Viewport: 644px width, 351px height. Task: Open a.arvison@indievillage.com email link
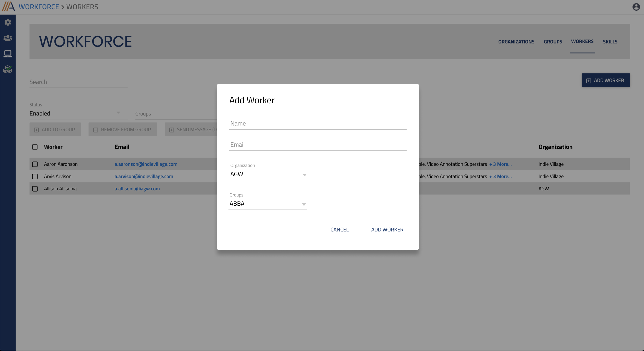coord(144,176)
